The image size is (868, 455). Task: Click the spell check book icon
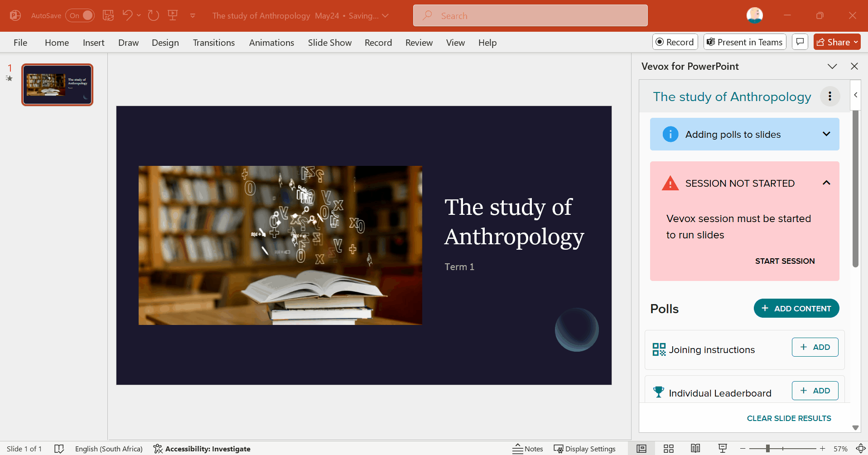(59, 449)
